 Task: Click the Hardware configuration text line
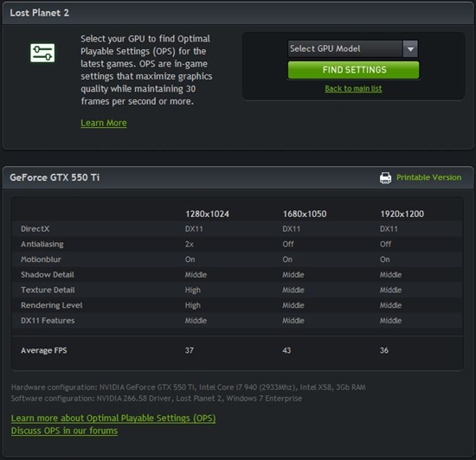[188, 387]
